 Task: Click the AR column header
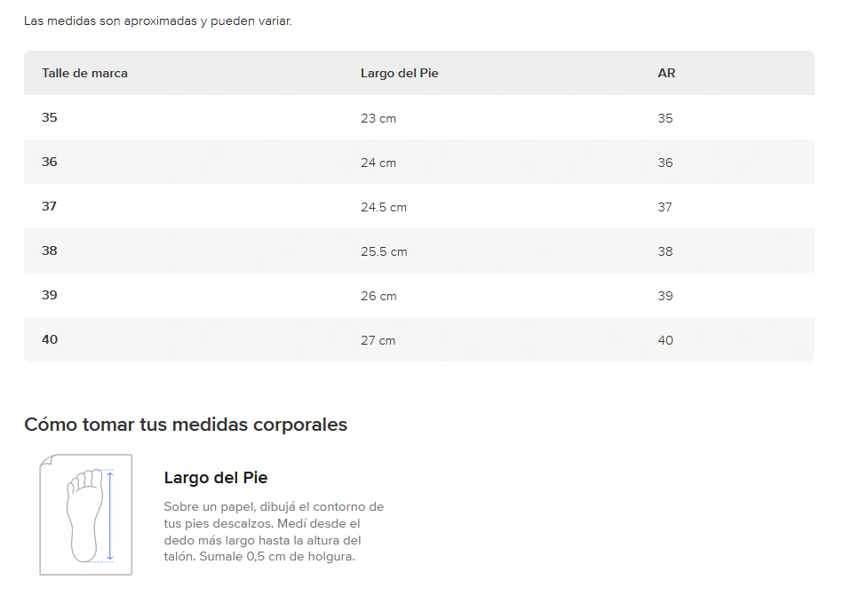point(666,73)
